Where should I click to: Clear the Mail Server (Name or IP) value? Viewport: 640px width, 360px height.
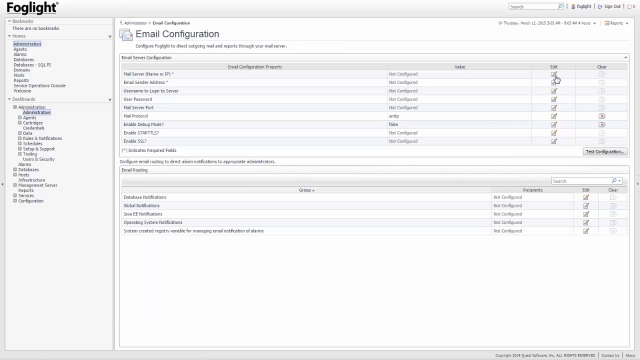click(x=602, y=74)
